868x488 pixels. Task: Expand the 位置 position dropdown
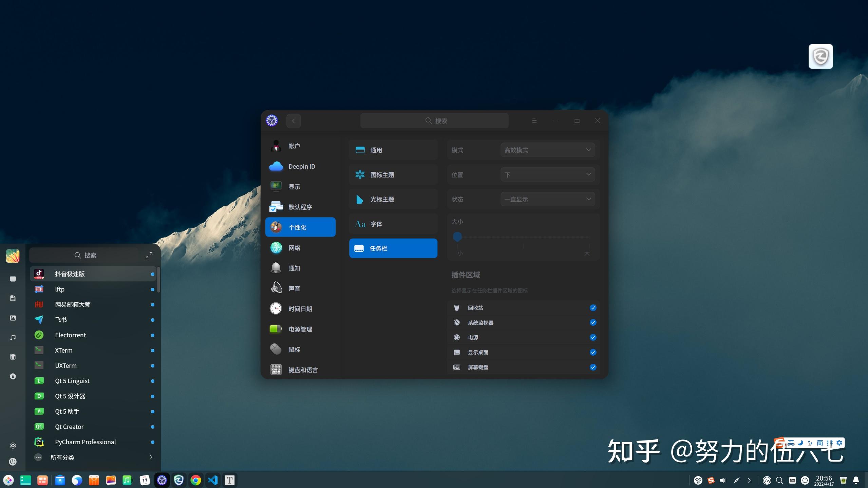[x=548, y=175]
